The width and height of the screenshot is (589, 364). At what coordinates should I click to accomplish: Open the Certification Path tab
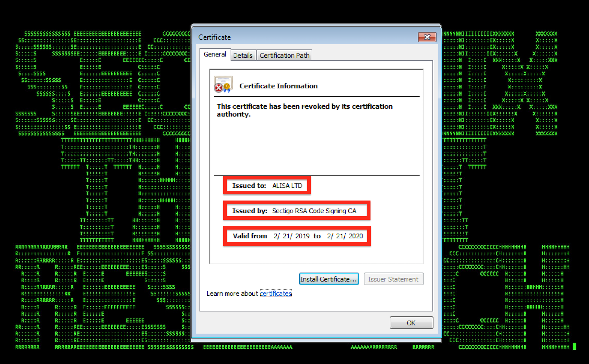(x=284, y=55)
